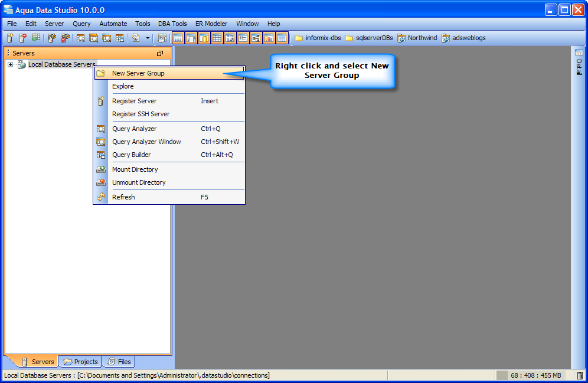
Task: Open the File menu
Action: pyautogui.click(x=12, y=24)
